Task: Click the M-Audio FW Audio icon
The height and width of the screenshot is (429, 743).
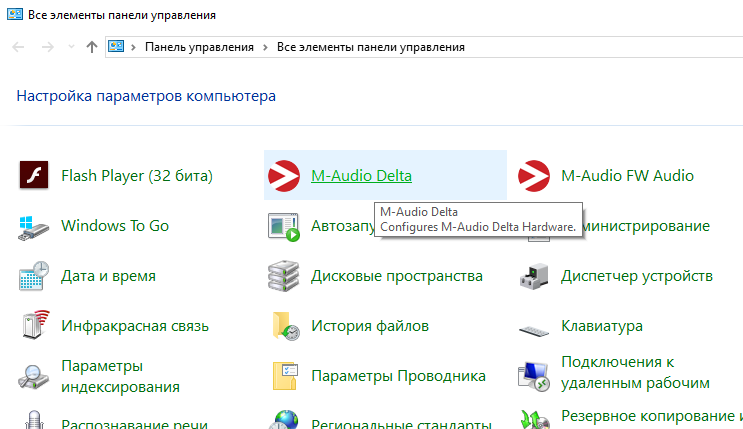Action: point(534,176)
